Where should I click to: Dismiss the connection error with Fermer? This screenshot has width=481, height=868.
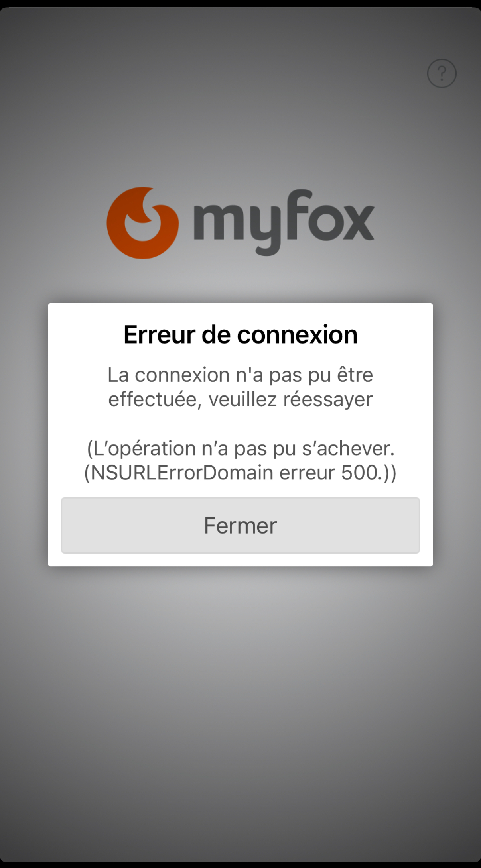coord(240,525)
